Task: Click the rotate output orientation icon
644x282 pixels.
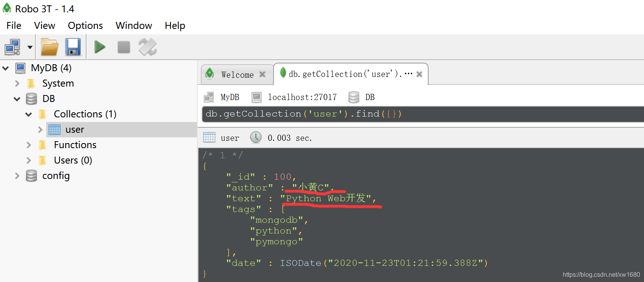Action: (148, 47)
